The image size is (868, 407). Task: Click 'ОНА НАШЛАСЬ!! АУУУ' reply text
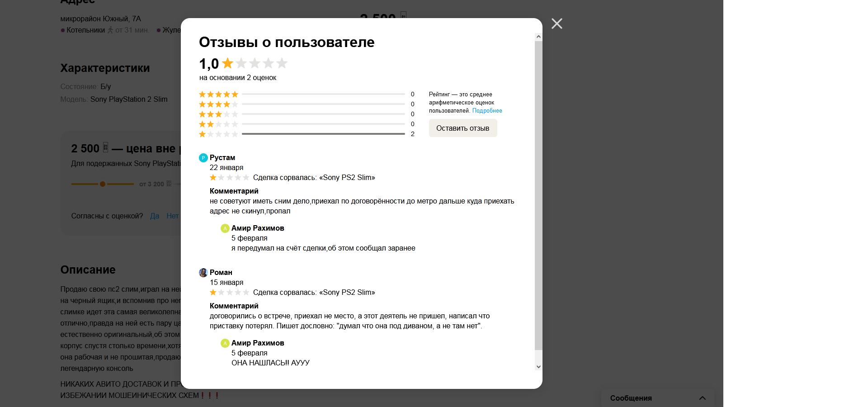270,363
